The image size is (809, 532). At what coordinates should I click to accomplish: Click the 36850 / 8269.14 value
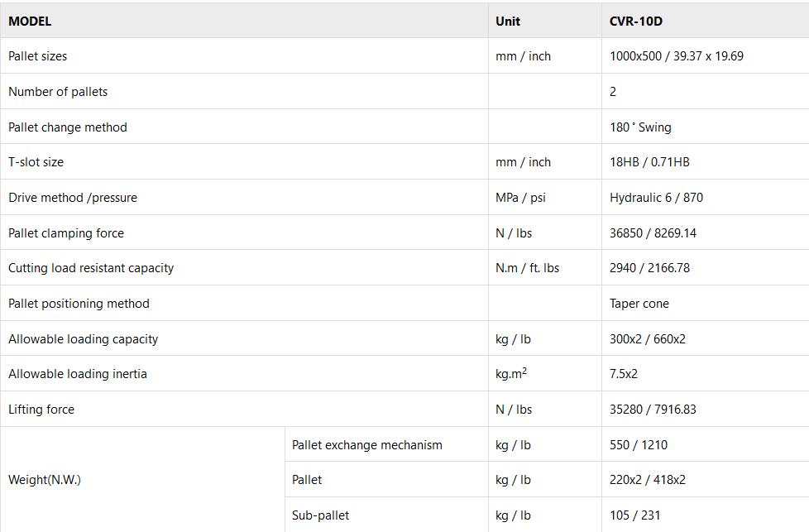[653, 233]
